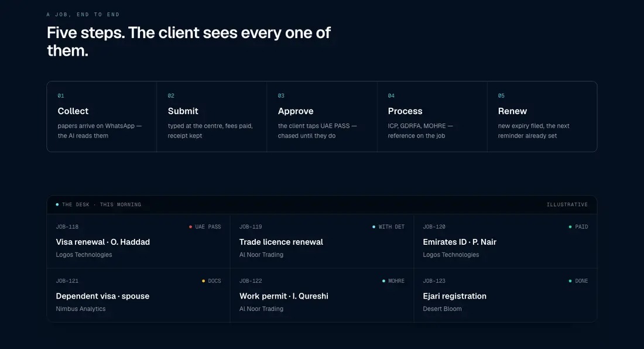The width and height of the screenshot is (644, 349).
Task: Click "typed at the centre, fees paid" description
Action: [x=210, y=131]
